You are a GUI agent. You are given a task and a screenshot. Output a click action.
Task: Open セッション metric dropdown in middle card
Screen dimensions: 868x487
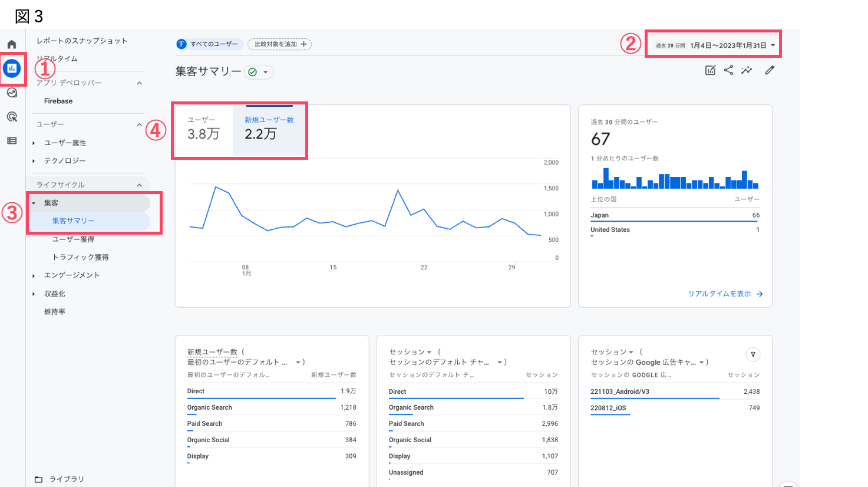429,353
